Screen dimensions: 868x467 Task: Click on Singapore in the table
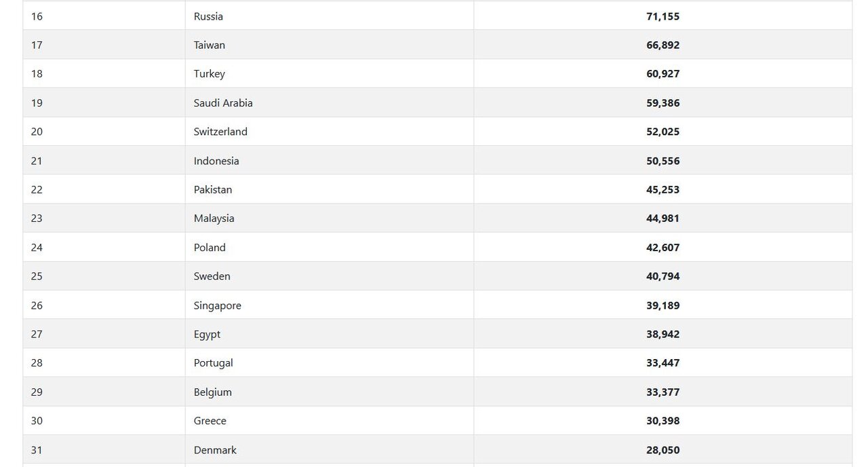tap(217, 305)
